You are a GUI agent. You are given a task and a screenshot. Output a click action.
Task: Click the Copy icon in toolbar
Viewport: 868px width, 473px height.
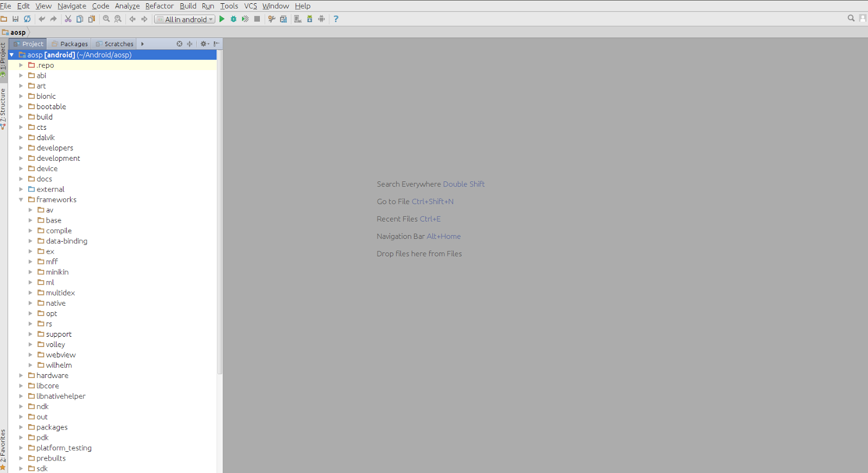pyautogui.click(x=80, y=19)
